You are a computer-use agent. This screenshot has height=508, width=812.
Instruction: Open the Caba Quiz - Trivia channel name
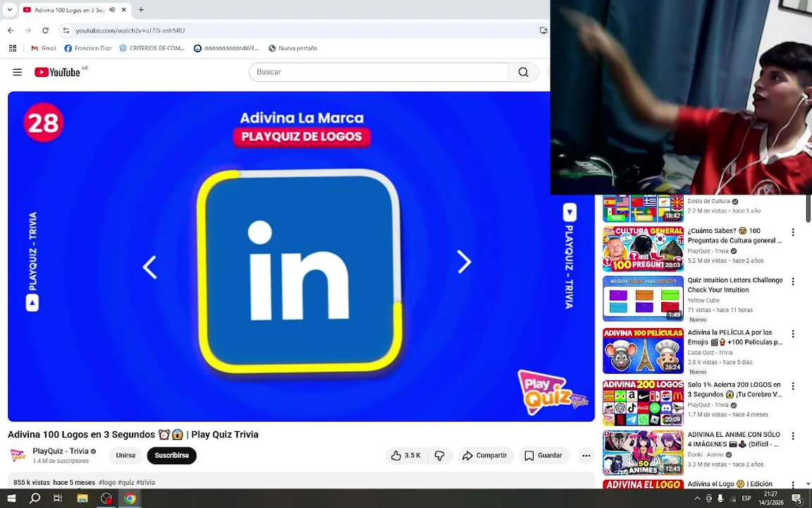710,353
